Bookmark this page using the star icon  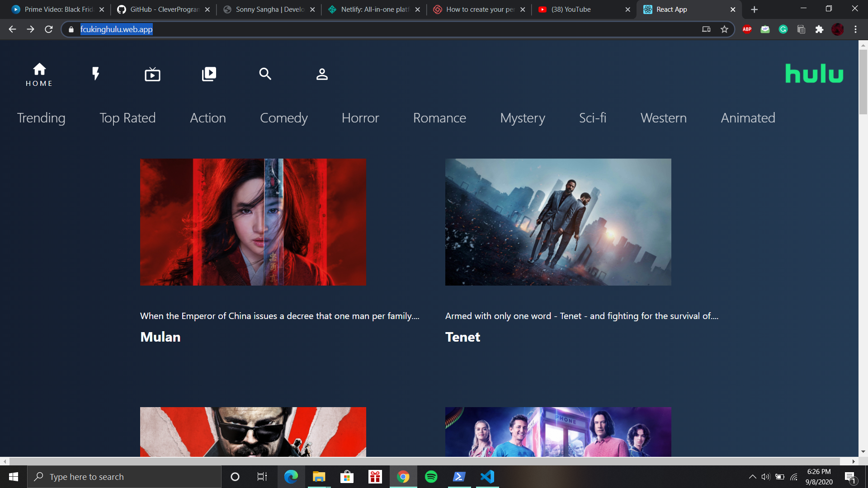[x=724, y=29]
